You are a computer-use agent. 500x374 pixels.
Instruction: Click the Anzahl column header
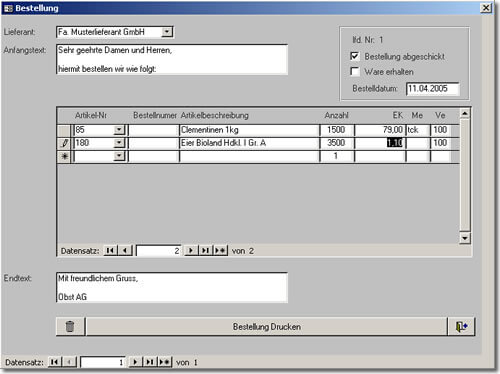coord(336,115)
